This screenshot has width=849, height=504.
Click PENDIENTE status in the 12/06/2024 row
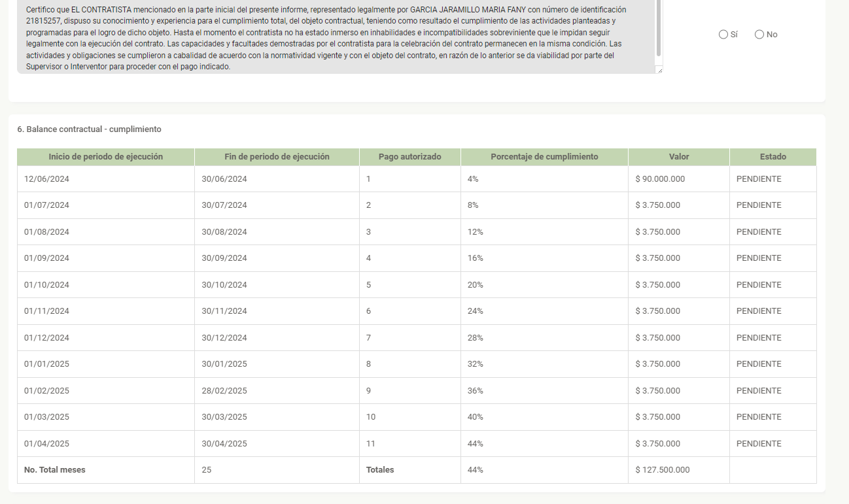coord(773,179)
